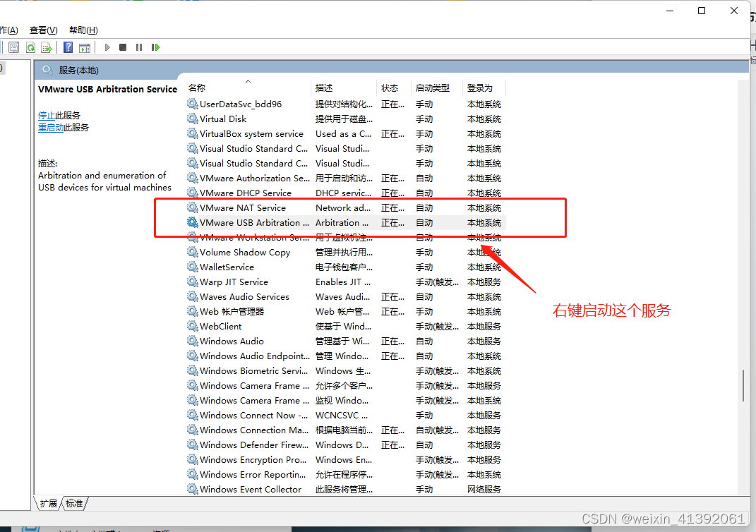Screen dimensions: 756x532
Task: Click the Start Service play icon
Action: (107, 47)
